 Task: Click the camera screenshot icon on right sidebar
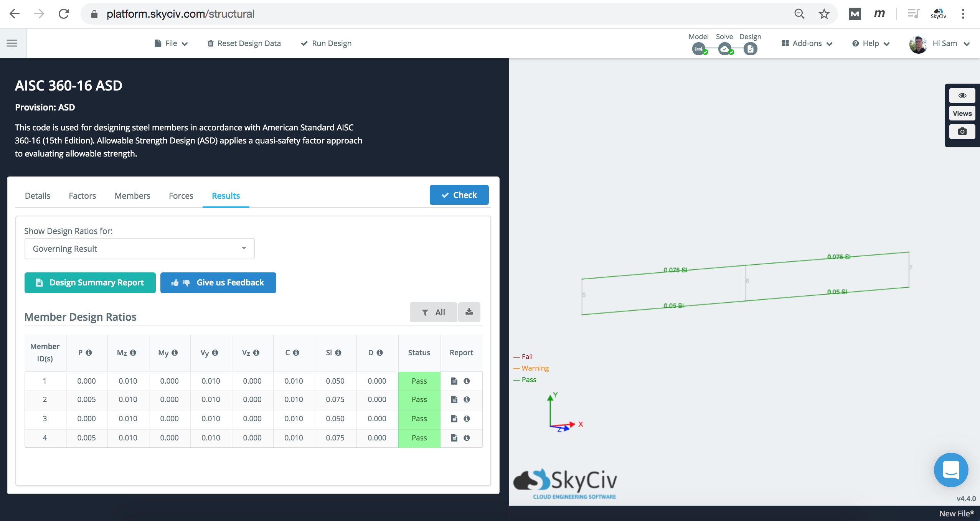point(962,133)
